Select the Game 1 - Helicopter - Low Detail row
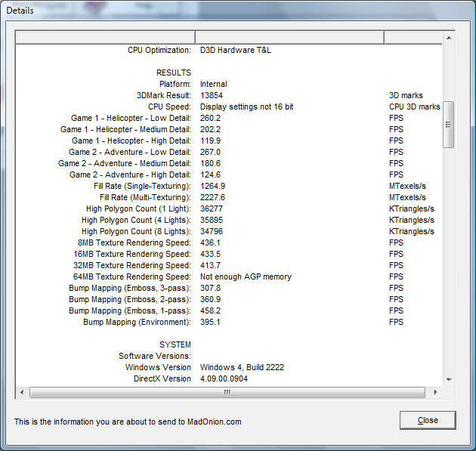This screenshot has height=451, width=476. (x=131, y=119)
